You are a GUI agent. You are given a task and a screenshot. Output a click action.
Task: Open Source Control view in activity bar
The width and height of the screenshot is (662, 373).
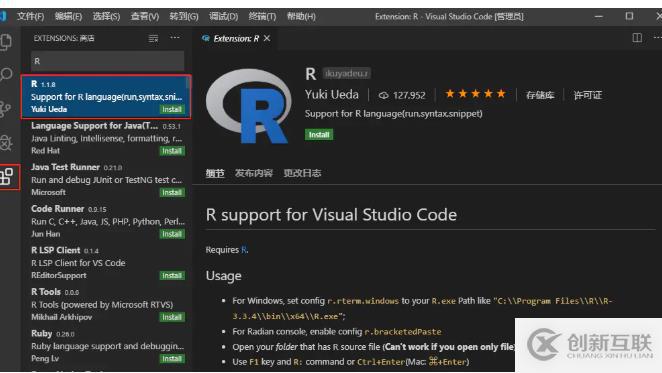click(5, 109)
